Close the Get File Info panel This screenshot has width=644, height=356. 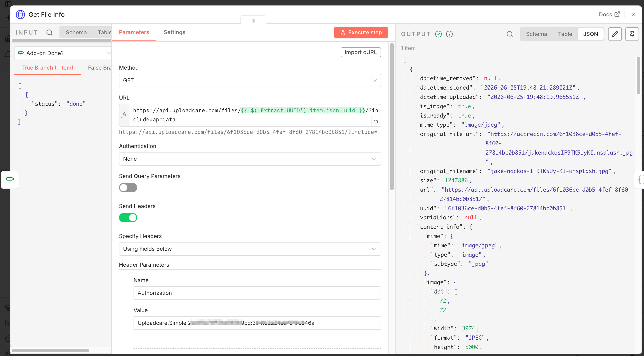point(633,15)
